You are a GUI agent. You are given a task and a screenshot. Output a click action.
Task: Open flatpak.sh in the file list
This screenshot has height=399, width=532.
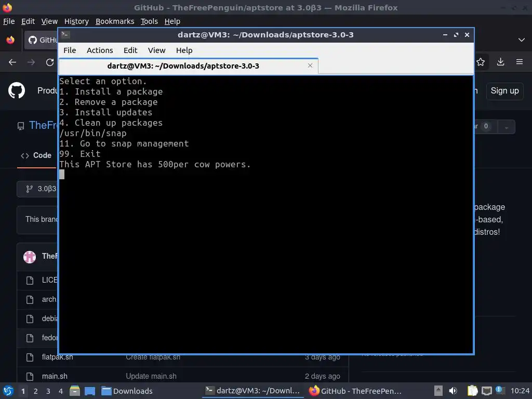pos(57,357)
